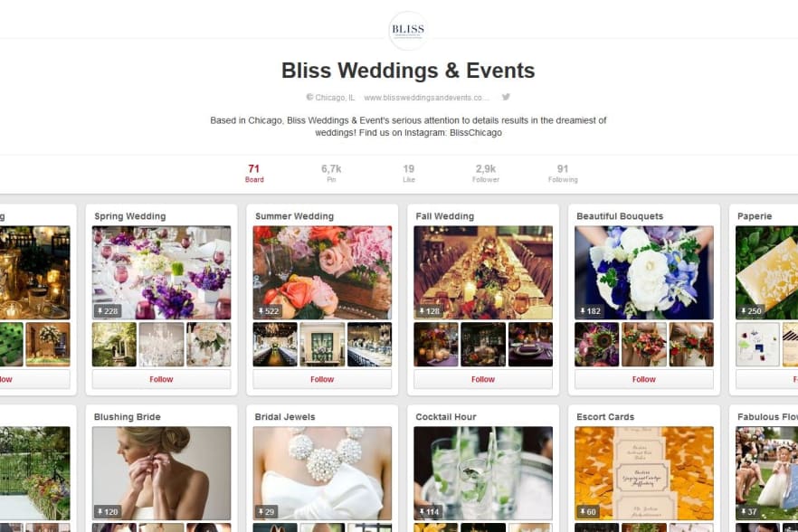The width and height of the screenshot is (798, 532).
Task: Click the Bliss round profile logo
Action: [x=408, y=30]
